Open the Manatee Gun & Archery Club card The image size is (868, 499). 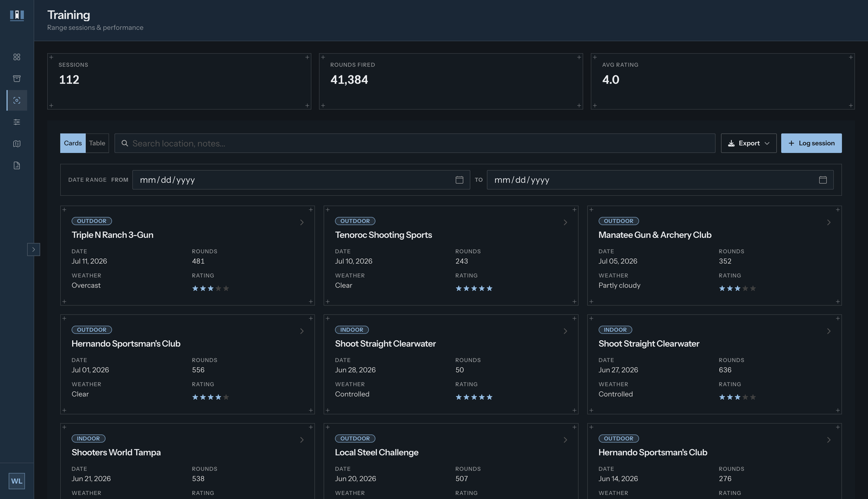[x=714, y=255]
